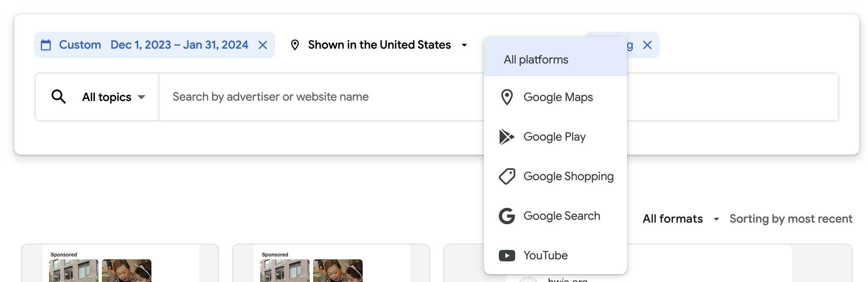Screen dimensions: 868x282
Task: Click Sorting by most recent text
Action: pyautogui.click(x=791, y=219)
